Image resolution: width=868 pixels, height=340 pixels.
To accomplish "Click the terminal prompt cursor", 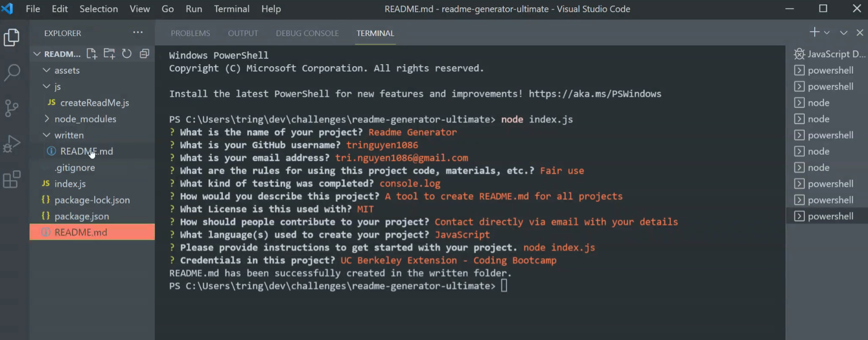I will (x=504, y=286).
